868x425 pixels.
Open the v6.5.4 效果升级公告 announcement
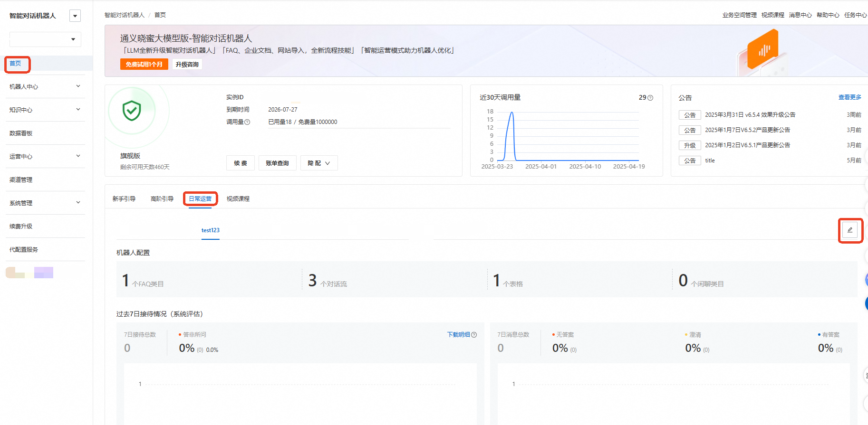click(750, 115)
